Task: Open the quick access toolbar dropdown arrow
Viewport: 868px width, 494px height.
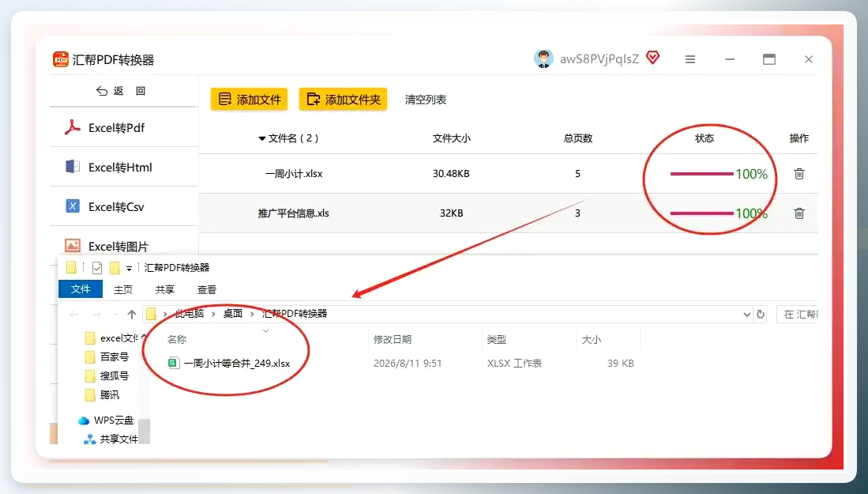Action: 129,269
